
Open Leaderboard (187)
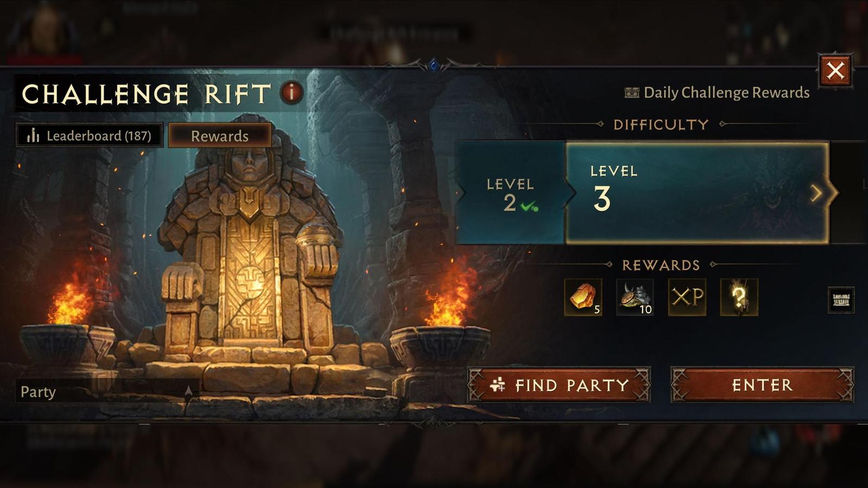(x=90, y=135)
